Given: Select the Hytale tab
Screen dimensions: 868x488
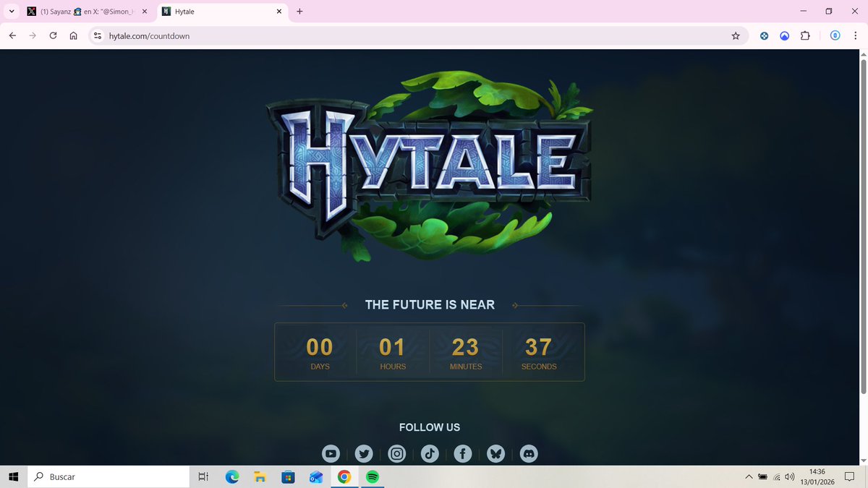Looking at the screenshot, I should (x=224, y=12).
